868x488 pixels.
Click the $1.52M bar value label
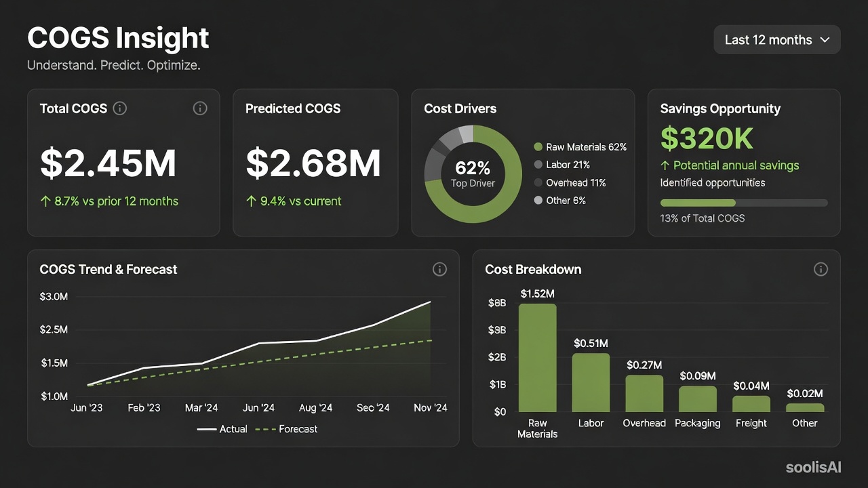click(x=538, y=294)
